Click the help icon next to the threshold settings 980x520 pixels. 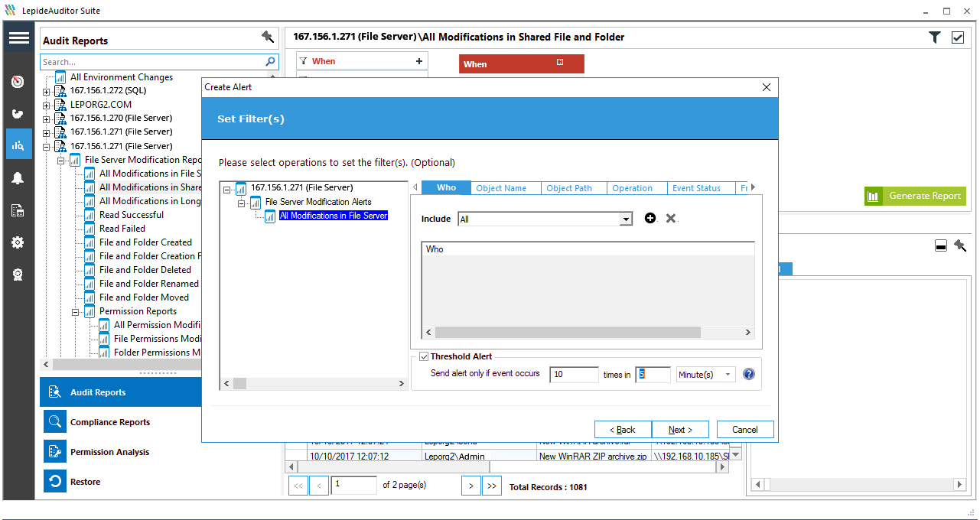(x=748, y=374)
